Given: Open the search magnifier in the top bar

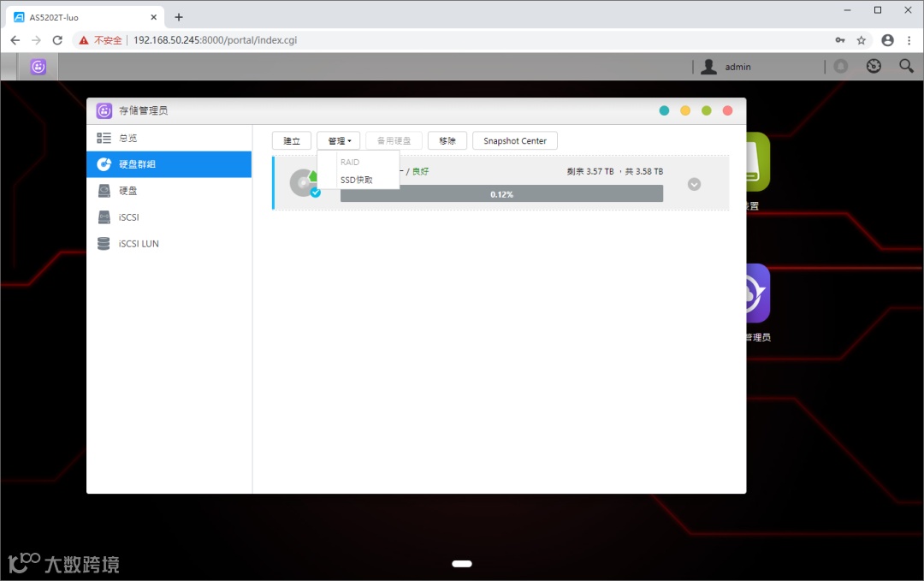Looking at the screenshot, I should tap(905, 66).
